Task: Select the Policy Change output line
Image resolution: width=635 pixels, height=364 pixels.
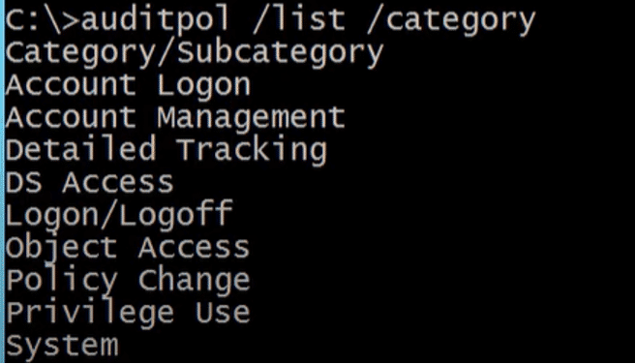Action: 128,281
